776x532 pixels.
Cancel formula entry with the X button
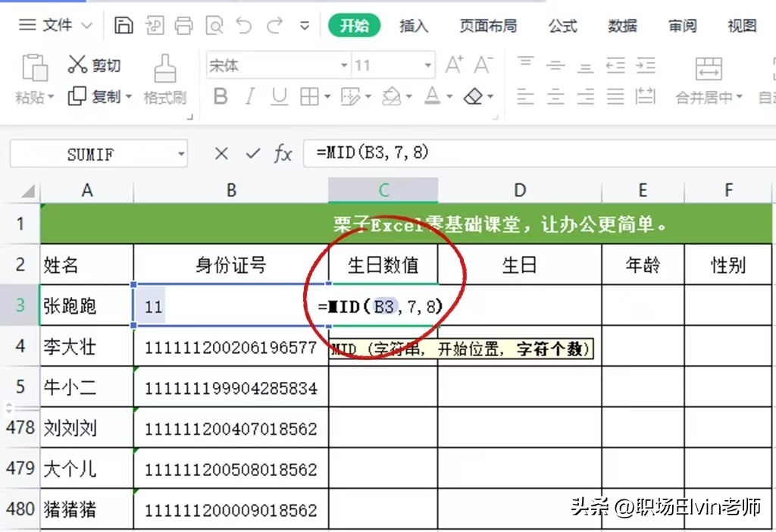[x=221, y=154]
